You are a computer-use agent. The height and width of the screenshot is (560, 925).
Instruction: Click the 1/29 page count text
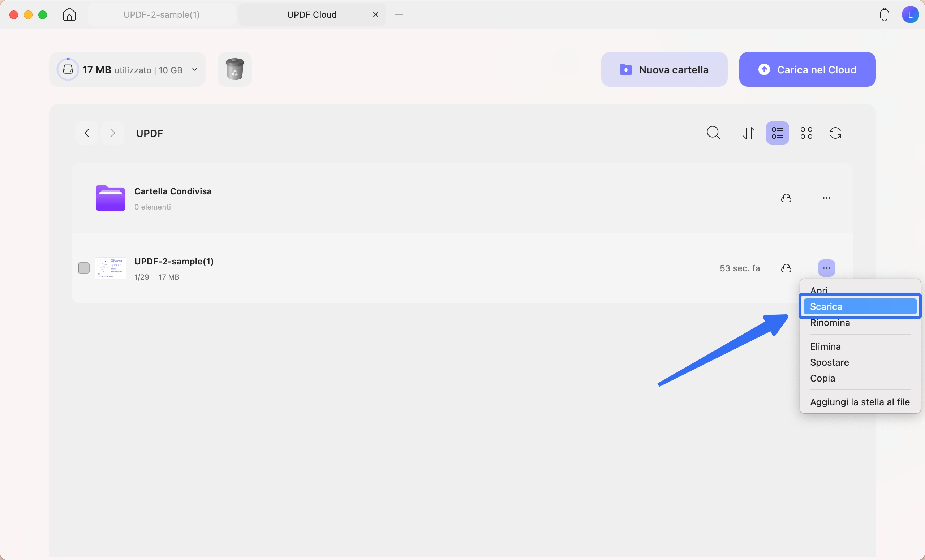(x=142, y=277)
